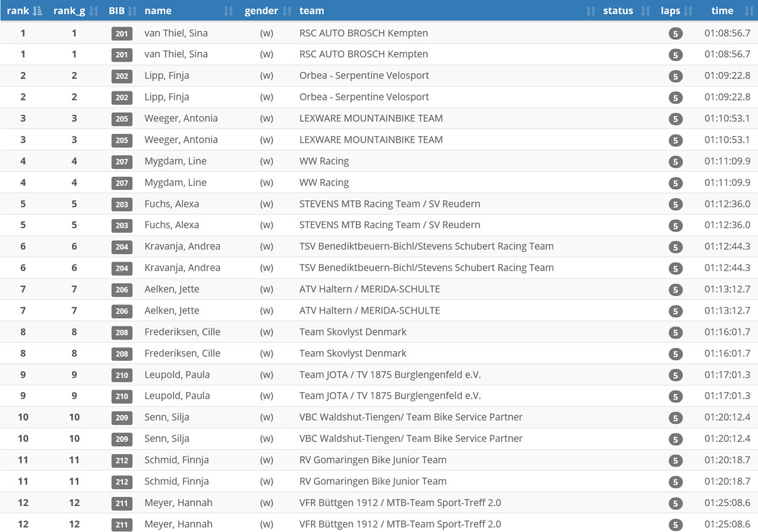Select the second 'Fuchs, Alexa' name cell
This screenshot has width=758, height=532.
pos(172,225)
